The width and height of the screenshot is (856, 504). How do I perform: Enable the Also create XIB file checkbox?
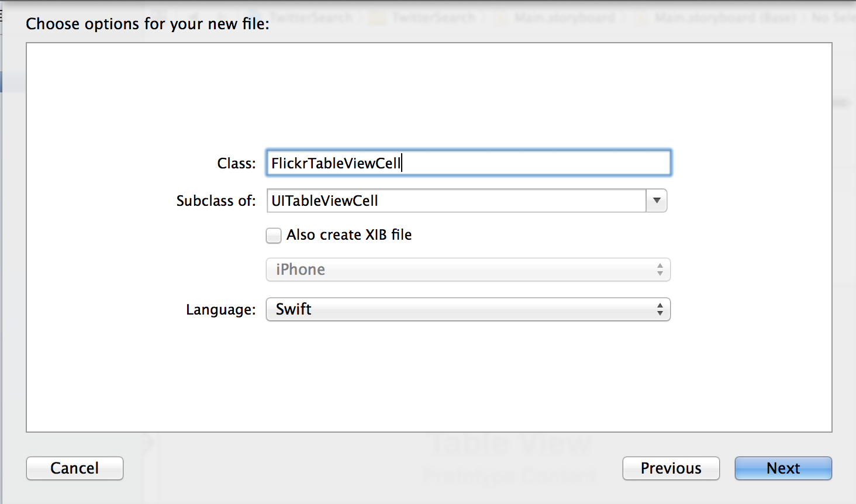pyautogui.click(x=274, y=235)
